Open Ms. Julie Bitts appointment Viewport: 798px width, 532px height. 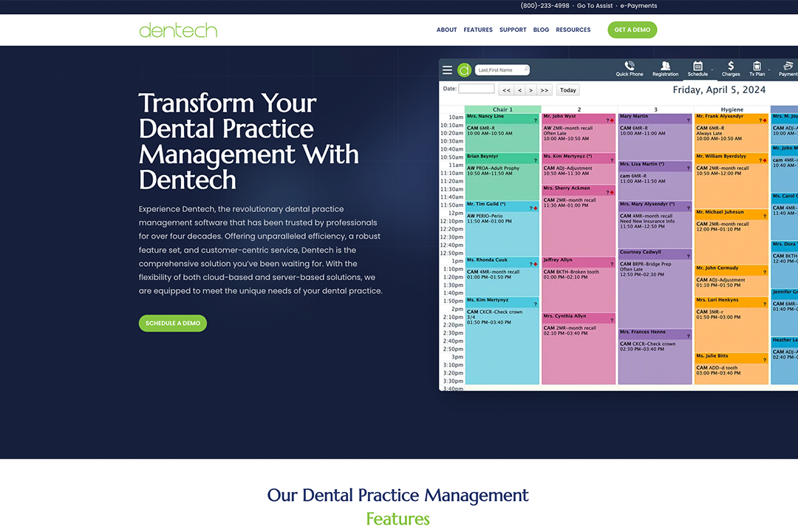click(x=731, y=368)
